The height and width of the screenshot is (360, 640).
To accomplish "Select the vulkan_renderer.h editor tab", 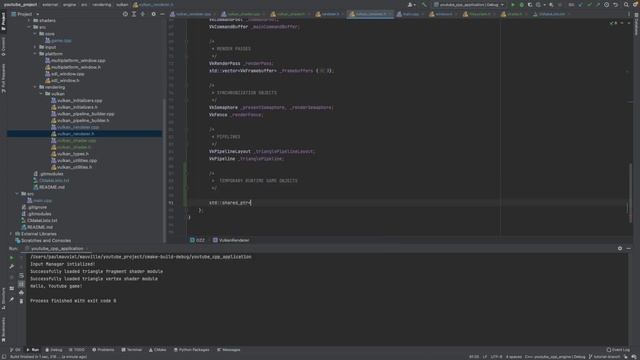I will [x=370, y=14].
